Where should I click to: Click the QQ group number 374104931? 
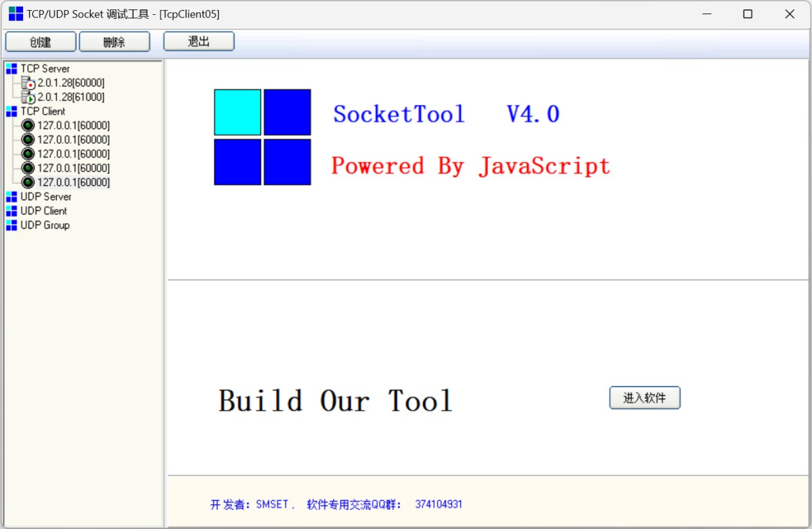[438, 504]
